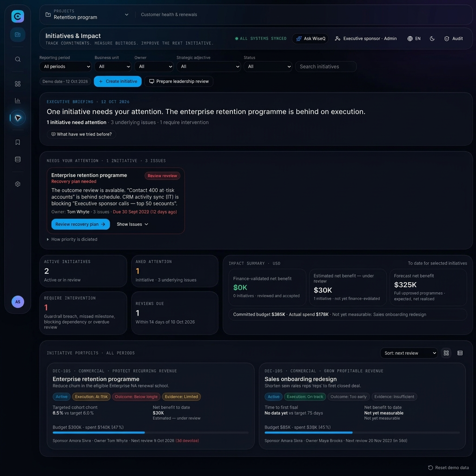Click the Enterprise retention programme budget progress bar
476x476 pixels.
coord(151,433)
